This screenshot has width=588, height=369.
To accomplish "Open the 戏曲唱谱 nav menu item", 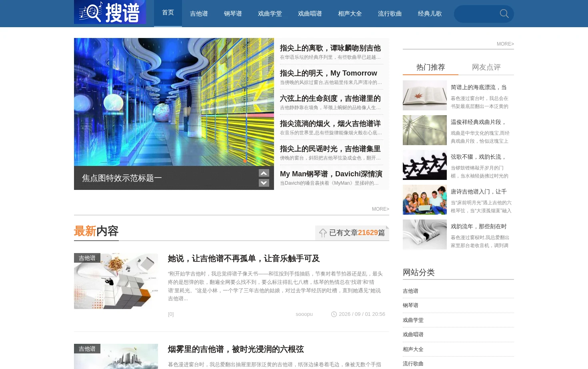I will click(310, 14).
